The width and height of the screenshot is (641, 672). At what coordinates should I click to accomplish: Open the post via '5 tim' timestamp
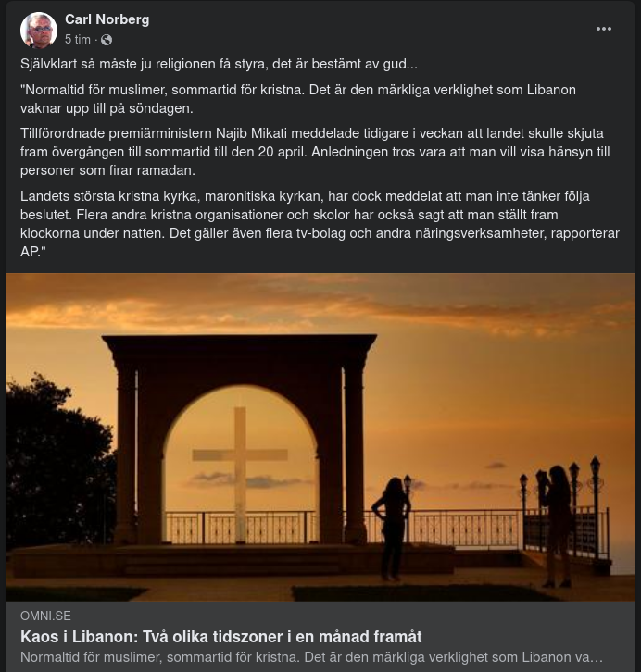click(x=78, y=40)
